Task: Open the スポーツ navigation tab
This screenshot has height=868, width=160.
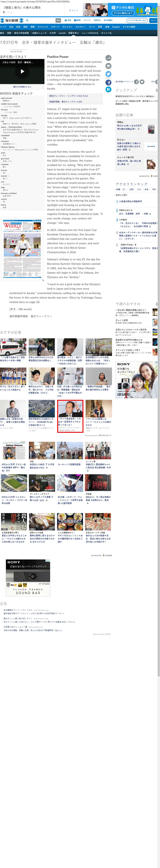Action: point(55,27)
